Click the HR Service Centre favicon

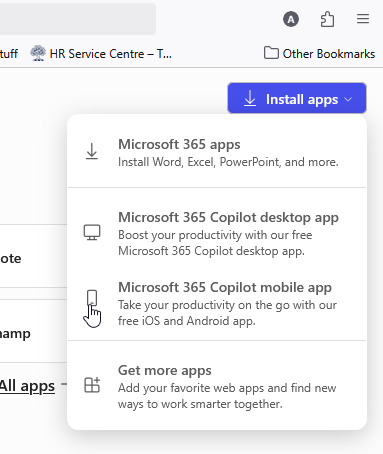(x=38, y=53)
